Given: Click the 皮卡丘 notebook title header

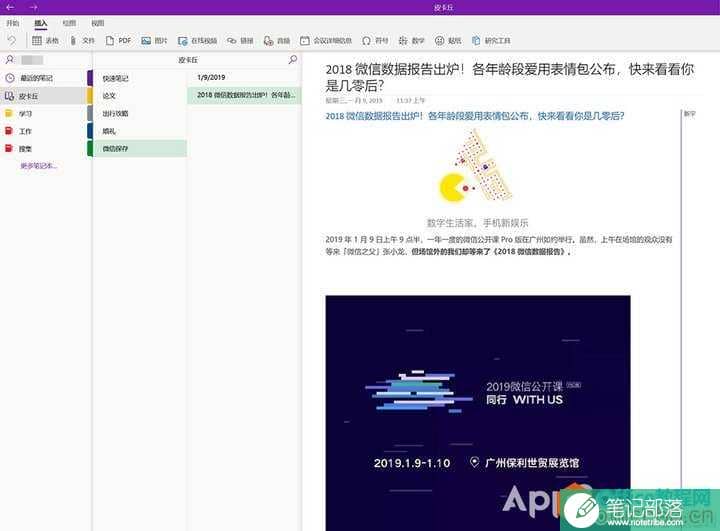Looking at the screenshot, I should tap(188, 60).
